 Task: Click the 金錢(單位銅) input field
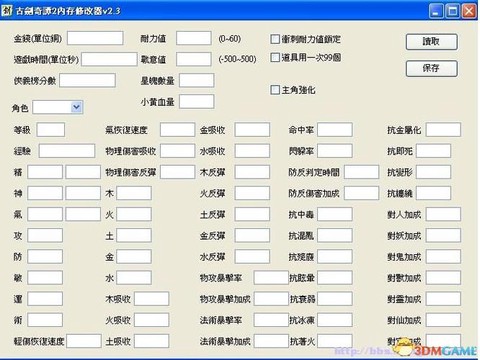[x=95, y=38]
